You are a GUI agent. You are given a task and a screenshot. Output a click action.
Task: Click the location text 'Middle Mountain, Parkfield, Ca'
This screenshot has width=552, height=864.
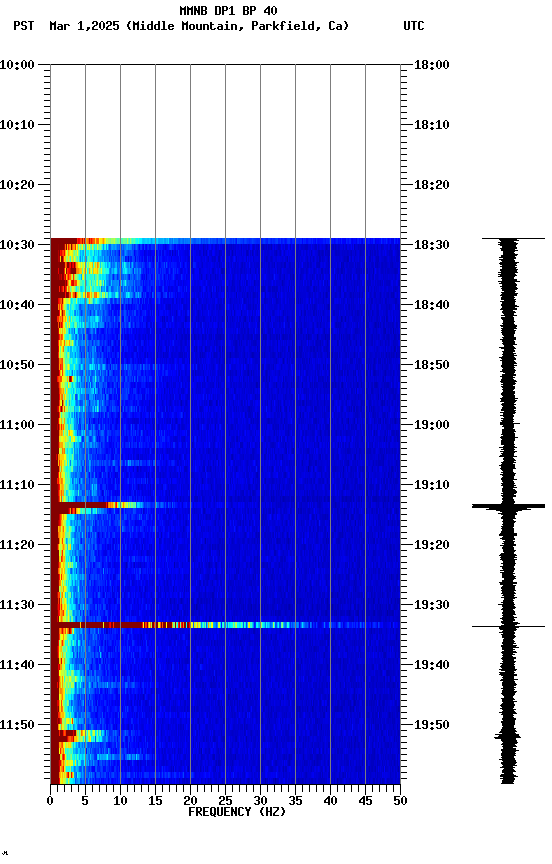pyautogui.click(x=238, y=26)
